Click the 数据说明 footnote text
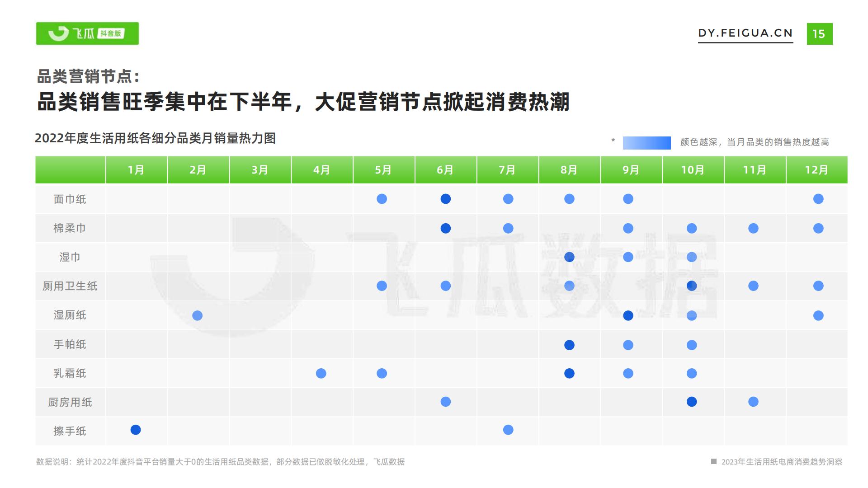The image size is (868, 488). (x=221, y=462)
